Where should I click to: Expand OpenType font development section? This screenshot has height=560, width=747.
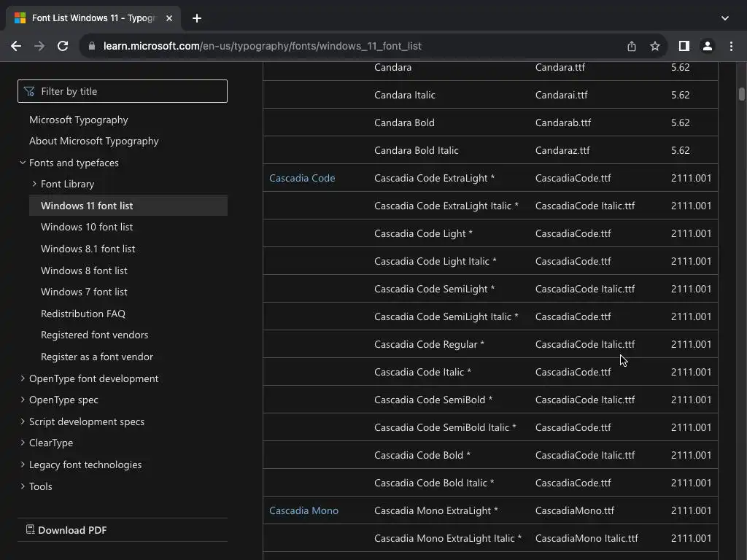[x=23, y=378]
